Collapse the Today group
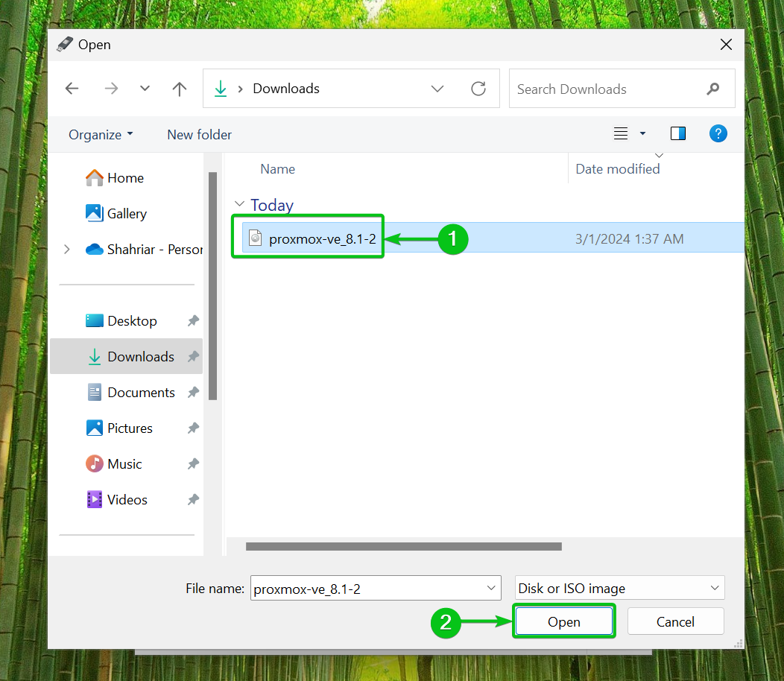 point(239,204)
